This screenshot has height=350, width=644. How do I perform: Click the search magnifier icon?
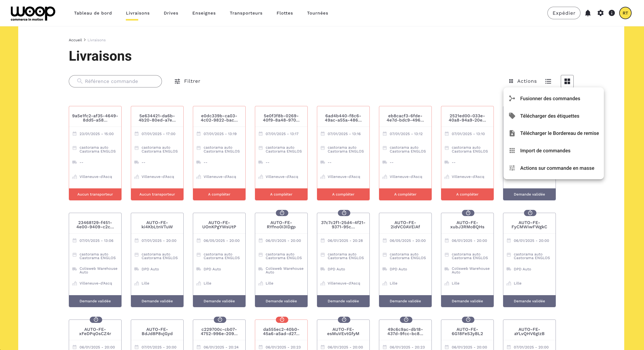[79, 81]
